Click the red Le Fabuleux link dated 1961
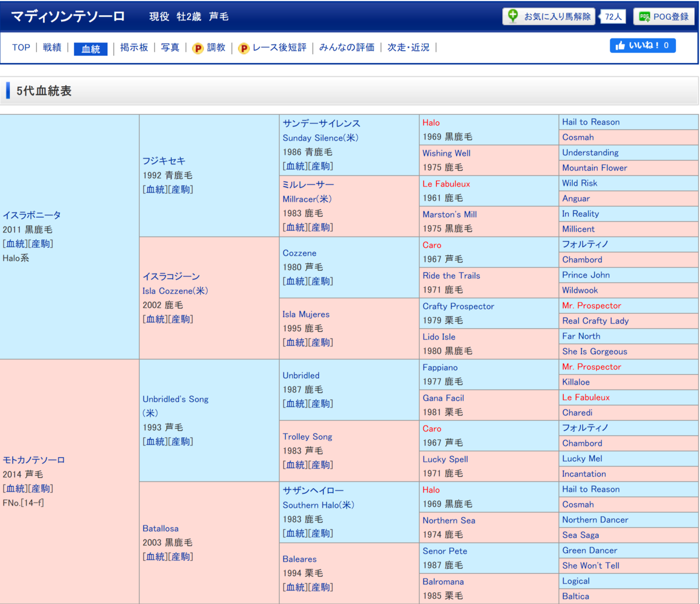The width and height of the screenshot is (700, 604). (446, 184)
